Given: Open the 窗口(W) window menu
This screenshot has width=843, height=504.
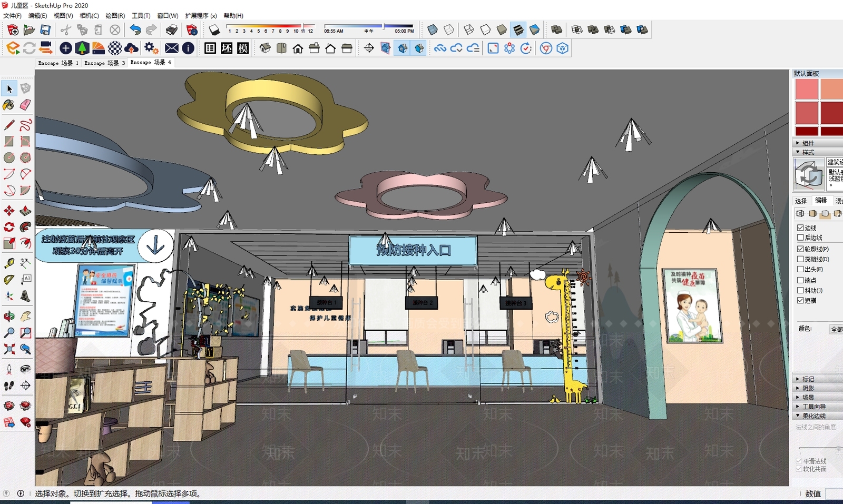Looking at the screenshot, I should (168, 16).
